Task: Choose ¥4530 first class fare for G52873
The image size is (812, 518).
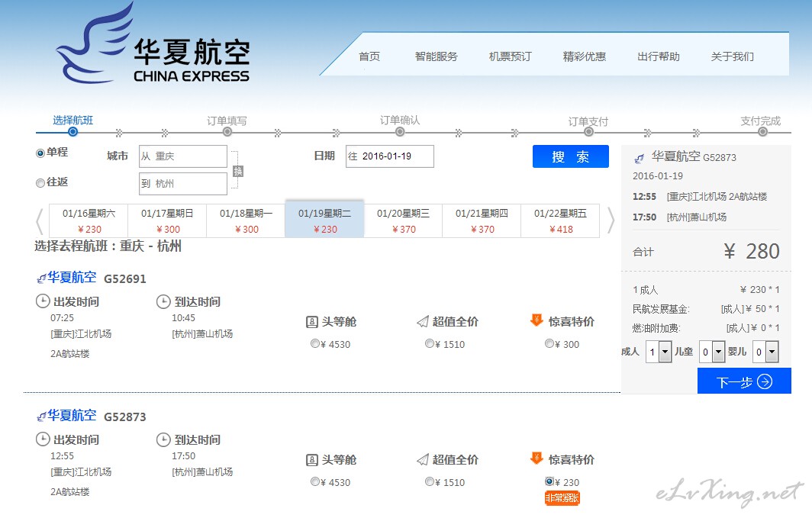Action: coord(314,481)
